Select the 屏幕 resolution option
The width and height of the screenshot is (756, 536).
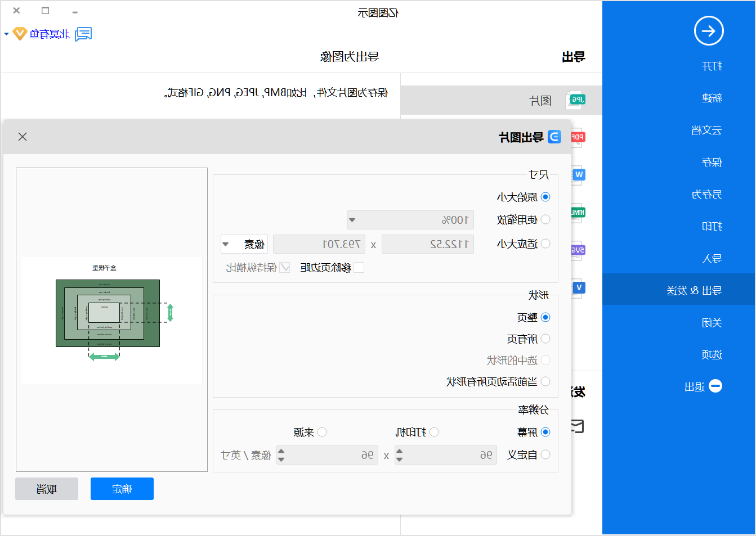point(545,432)
